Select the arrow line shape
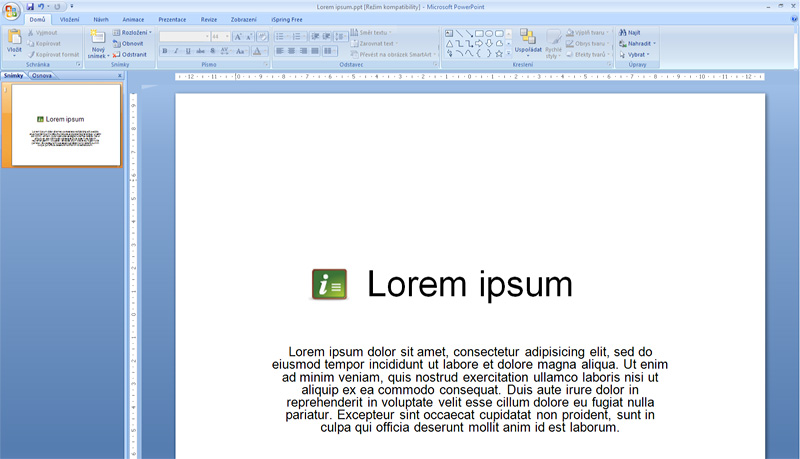This screenshot has width=800, height=459. point(469,33)
